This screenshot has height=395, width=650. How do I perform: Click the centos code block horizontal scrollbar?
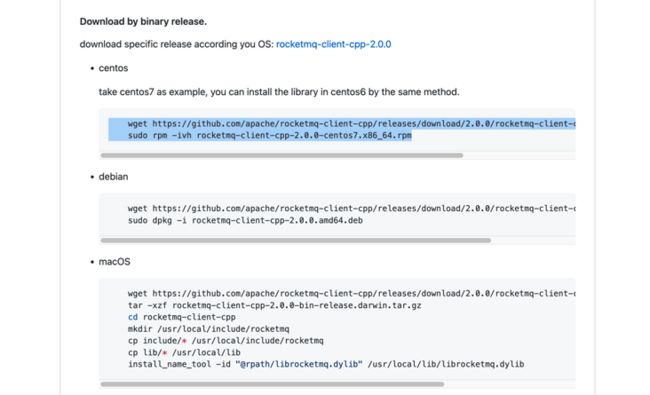click(281, 155)
